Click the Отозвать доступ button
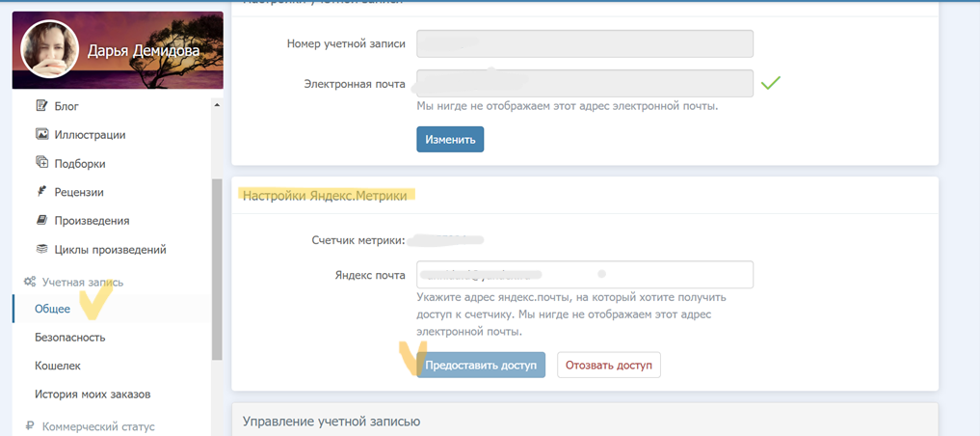Viewport: 980px width, 436px height. coord(609,366)
